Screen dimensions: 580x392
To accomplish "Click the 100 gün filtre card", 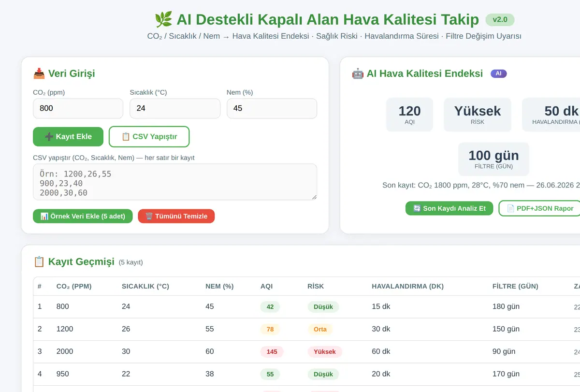I will coord(493,159).
